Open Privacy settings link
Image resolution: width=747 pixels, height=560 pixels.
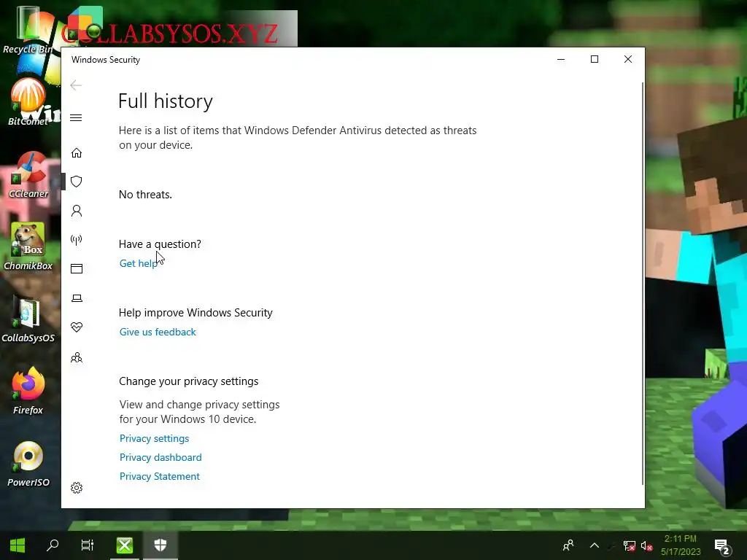pos(154,438)
